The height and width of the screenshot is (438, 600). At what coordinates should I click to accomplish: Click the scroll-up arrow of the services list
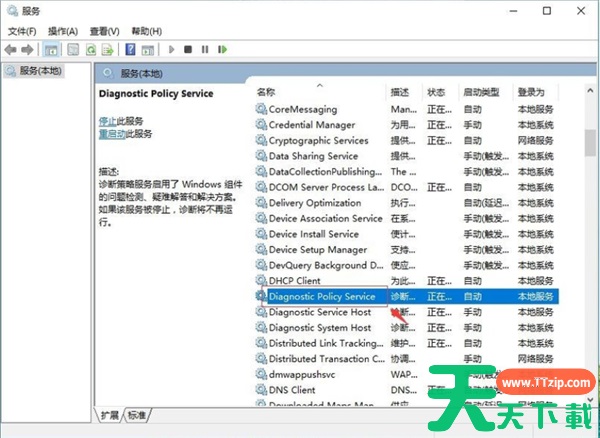pos(590,91)
